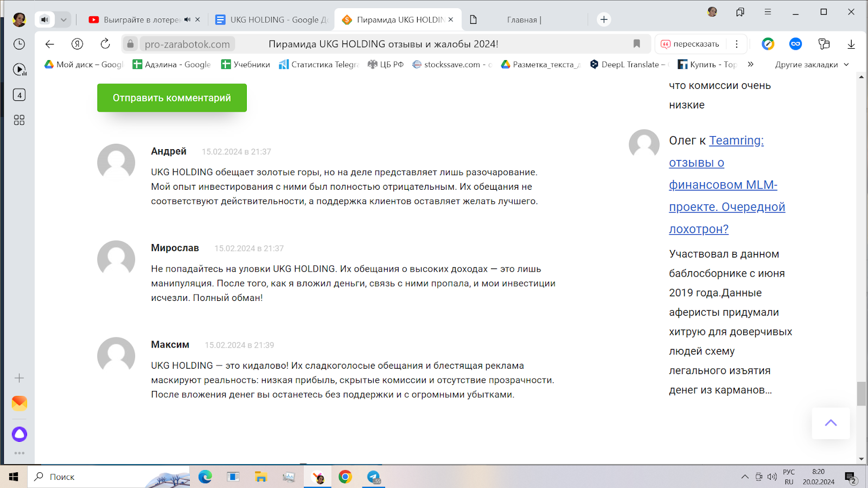The image size is (868, 488).
Task: Expand hidden bookmarks chevron
Action: 750,64
